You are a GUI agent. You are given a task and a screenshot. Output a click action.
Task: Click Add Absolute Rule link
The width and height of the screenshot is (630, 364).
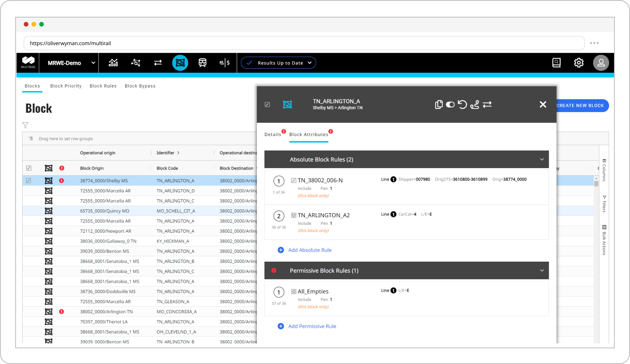click(310, 250)
